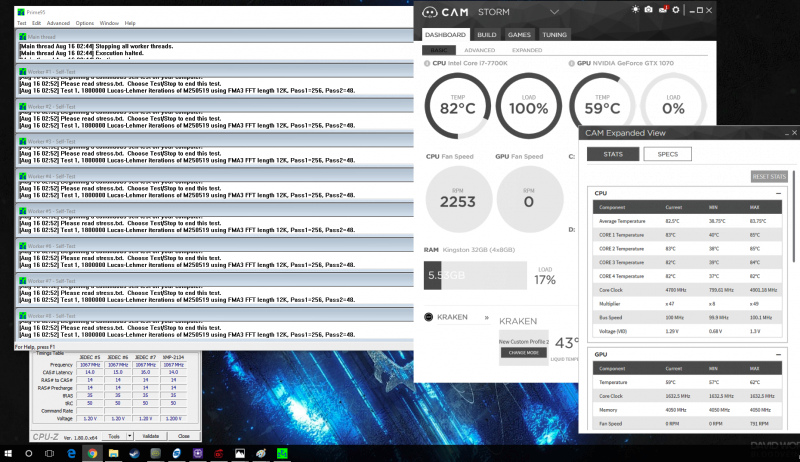The image size is (800, 462).
Task: Switch to SPECS in CAM Expanded View
Action: (667, 154)
